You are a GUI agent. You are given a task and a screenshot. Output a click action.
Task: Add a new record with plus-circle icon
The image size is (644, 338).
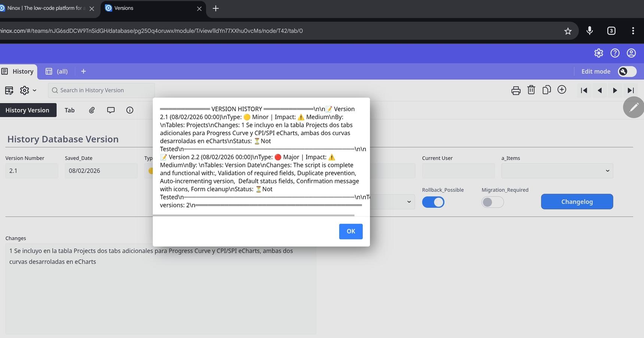click(x=562, y=90)
